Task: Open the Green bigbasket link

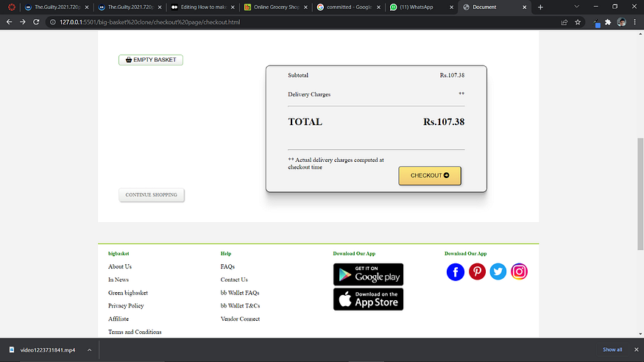Action: 128,293
